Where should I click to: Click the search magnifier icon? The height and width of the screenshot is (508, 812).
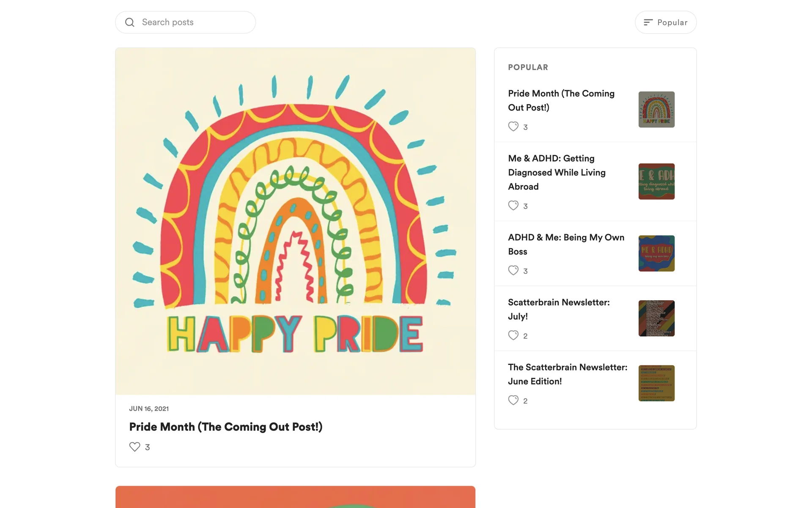click(130, 22)
